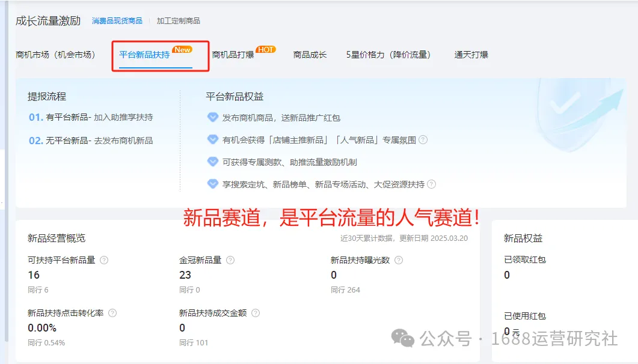The image size is (638, 364).
Task: Switch to 加工定制商品 category
Action: click(178, 20)
